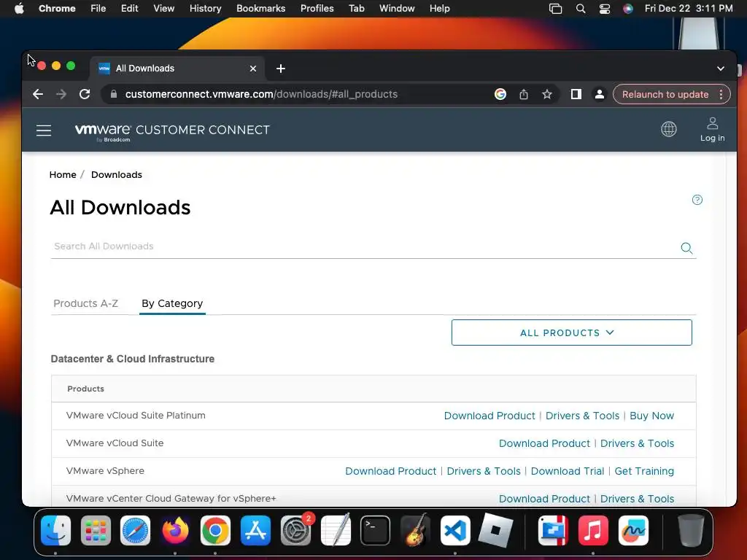Click Home breadcrumb link
The image size is (747, 560).
click(63, 175)
